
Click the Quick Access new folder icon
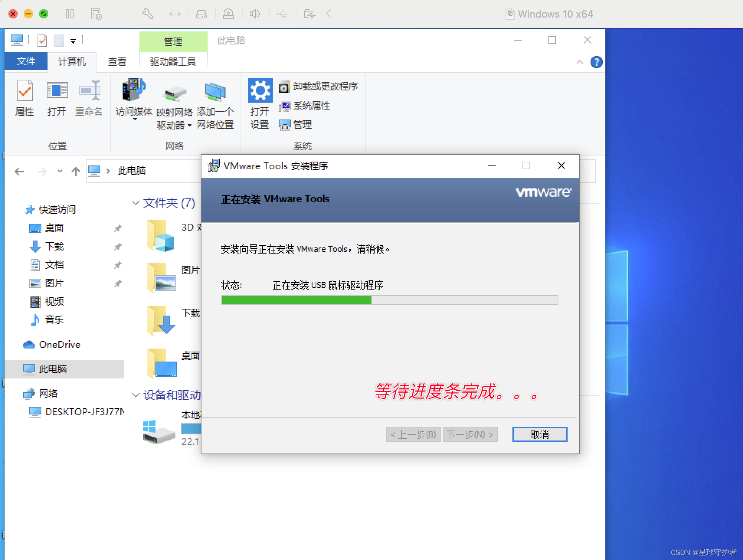[x=59, y=41]
